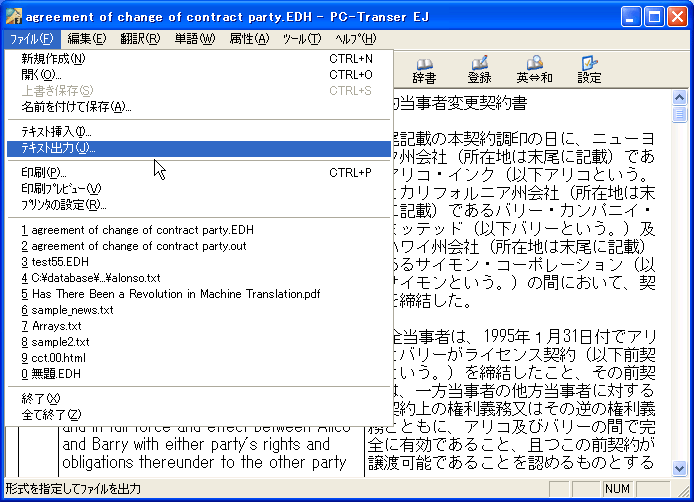694x502 pixels.
Task: Select 全て終了 to exit all
Action: point(51,414)
